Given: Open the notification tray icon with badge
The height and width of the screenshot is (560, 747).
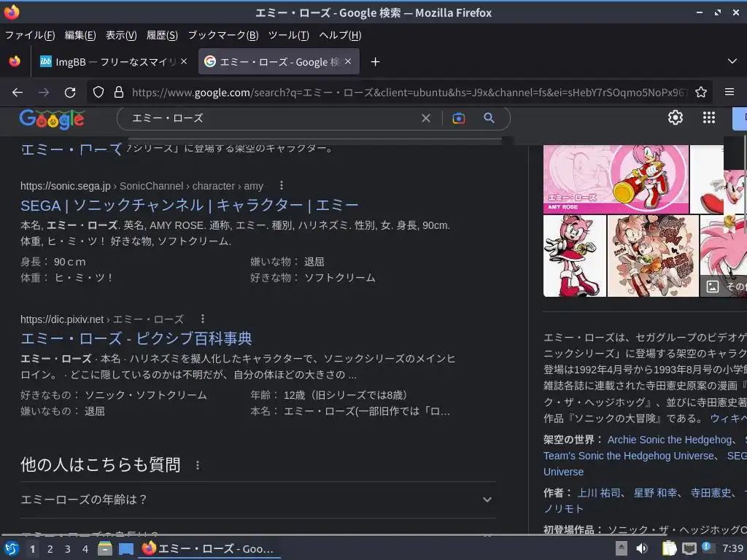Looking at the screenshot, I should 708,548.
